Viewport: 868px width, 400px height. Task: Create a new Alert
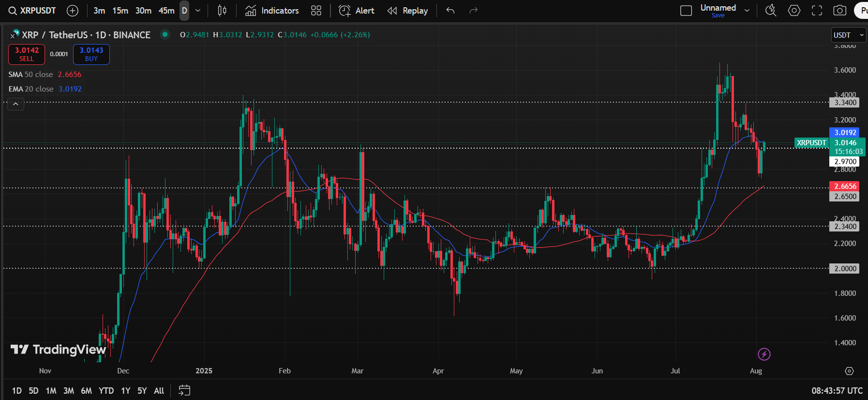[357, 11]
